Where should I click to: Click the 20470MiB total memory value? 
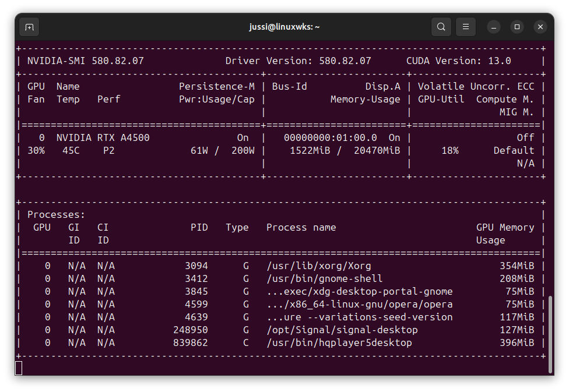pos(377,150)
